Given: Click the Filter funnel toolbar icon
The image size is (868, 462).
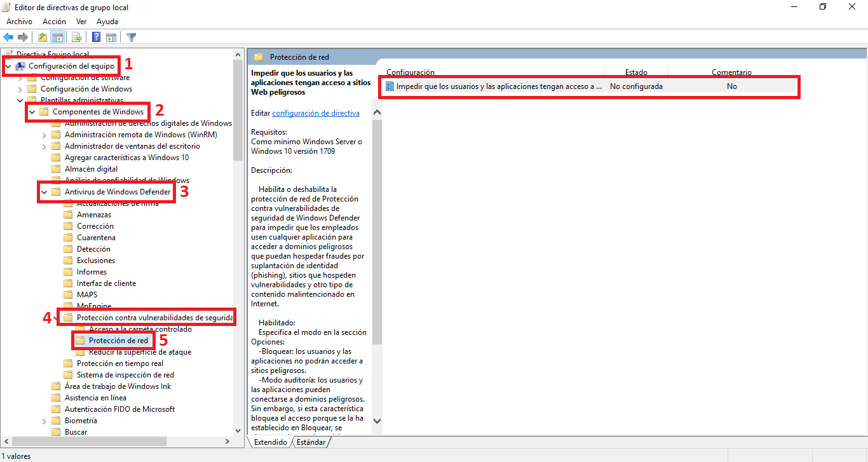Looking at the screenshot, I should pos(131,37).
